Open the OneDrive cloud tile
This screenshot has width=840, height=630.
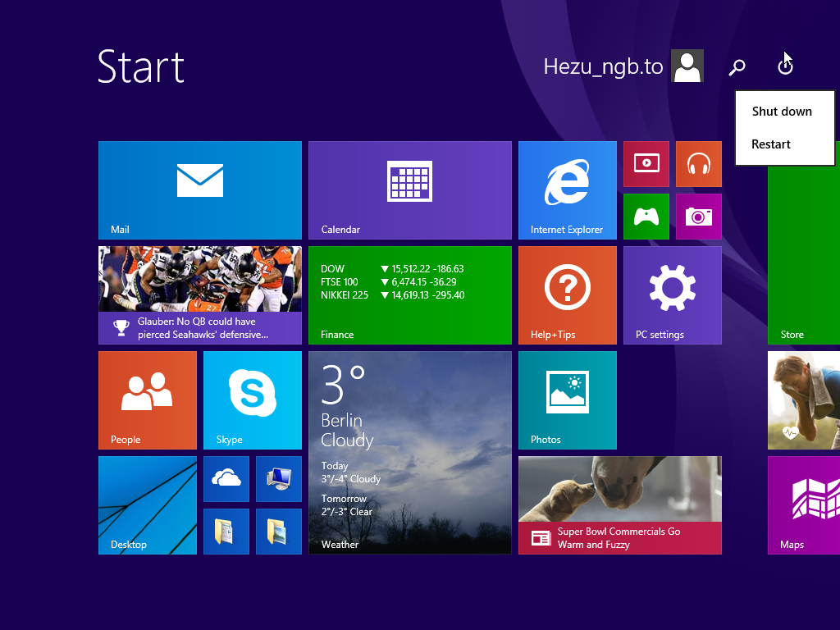(226, 479)
